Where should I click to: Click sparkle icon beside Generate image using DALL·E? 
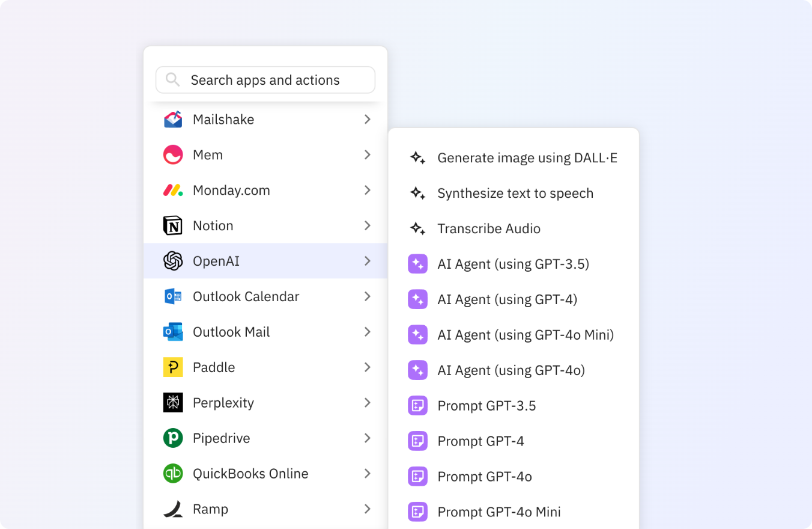[x=418, y=158]
